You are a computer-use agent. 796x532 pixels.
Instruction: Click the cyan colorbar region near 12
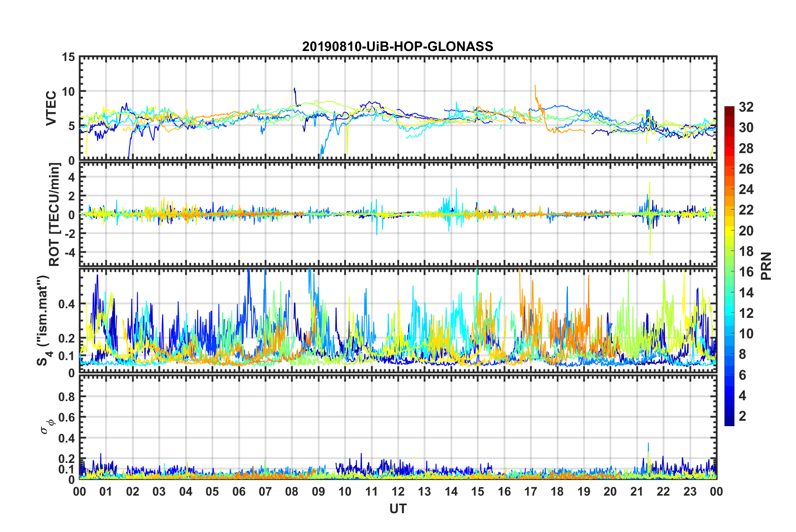click(x=729, y=313)
